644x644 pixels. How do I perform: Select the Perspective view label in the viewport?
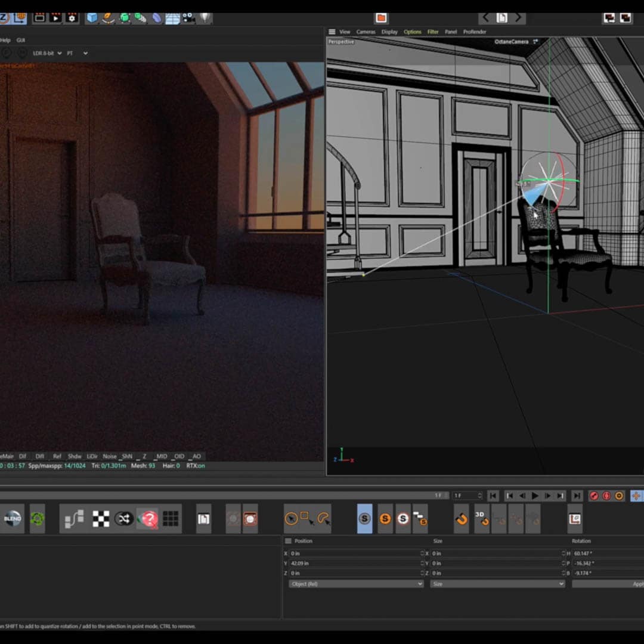click(x=340, y=42)
